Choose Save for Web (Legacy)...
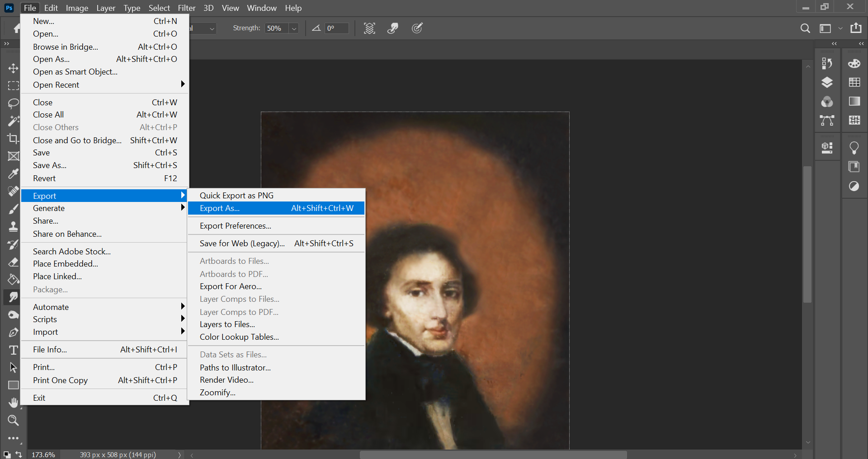Screen dimensions: 868x459 pyautogui.click(x=276, y=244)
